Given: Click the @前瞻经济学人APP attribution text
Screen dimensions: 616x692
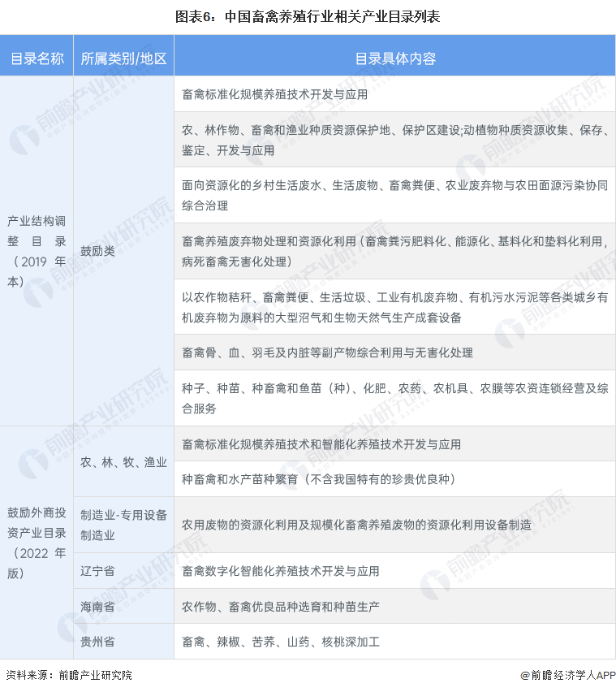Looking at the screenshot, I should pyautogui.click(x=568, y=675).
